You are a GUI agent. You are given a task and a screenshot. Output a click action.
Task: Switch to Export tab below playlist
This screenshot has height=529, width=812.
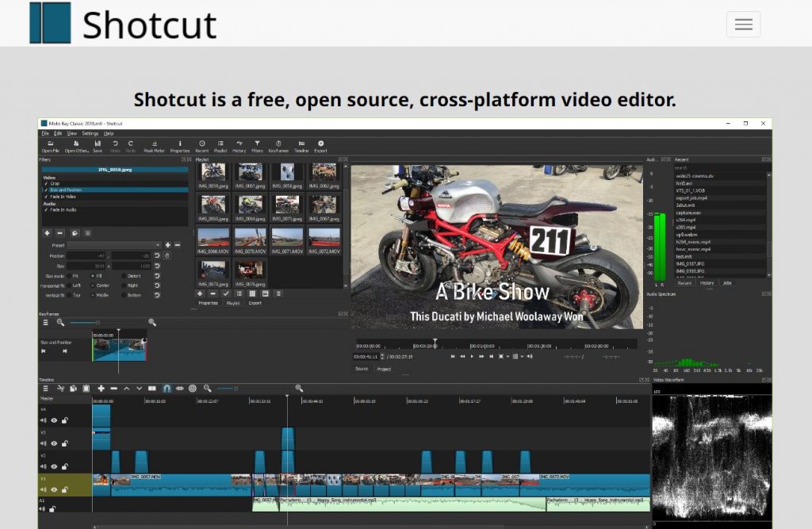tap(255, 303)
